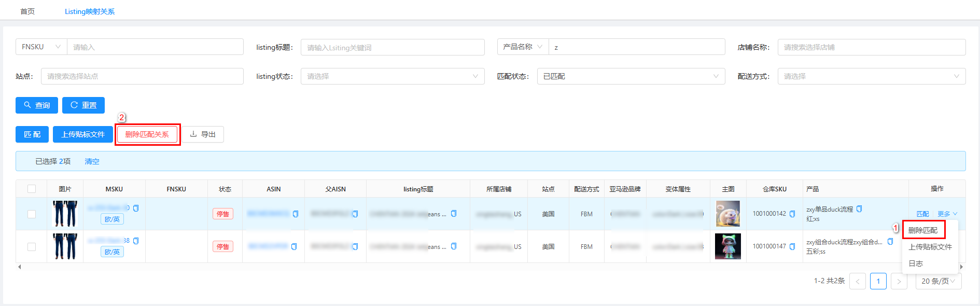
Task: Copy the second row's MSKU
Action: (x=136, y=241)
